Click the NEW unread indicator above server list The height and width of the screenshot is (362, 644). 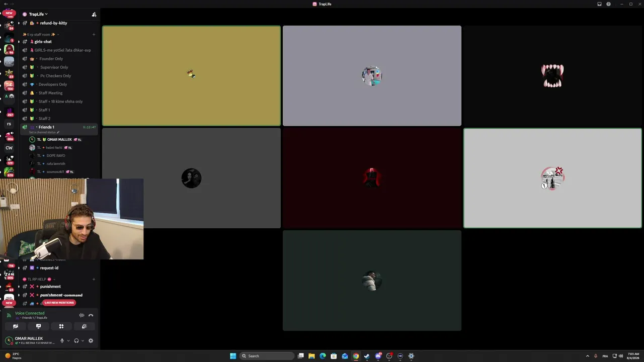click(x=9, y=13)
